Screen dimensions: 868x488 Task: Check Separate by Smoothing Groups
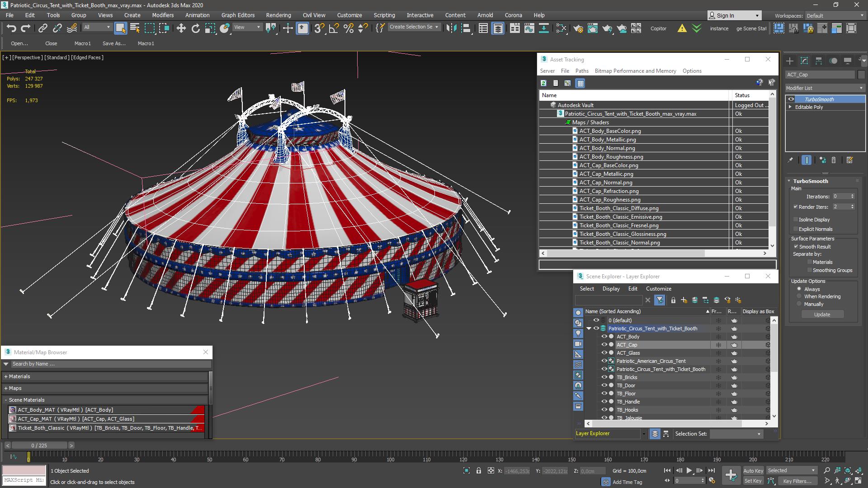point(809,270)
